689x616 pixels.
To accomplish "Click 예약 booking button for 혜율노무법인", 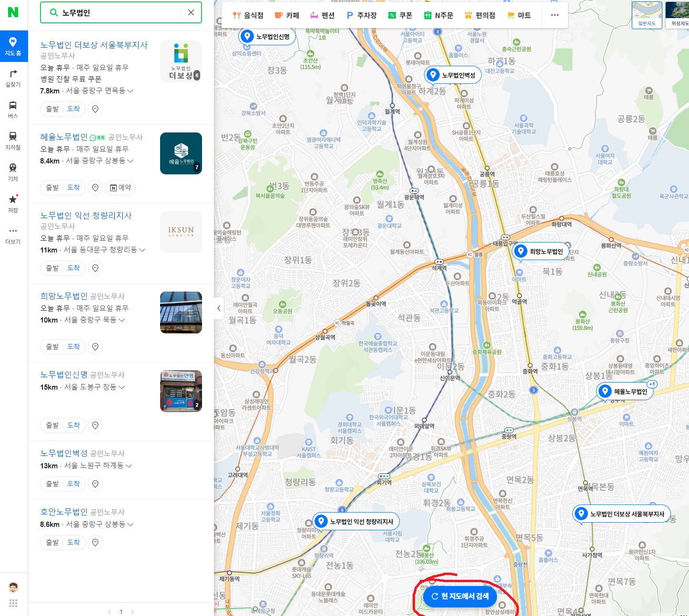I will (120, 188).
